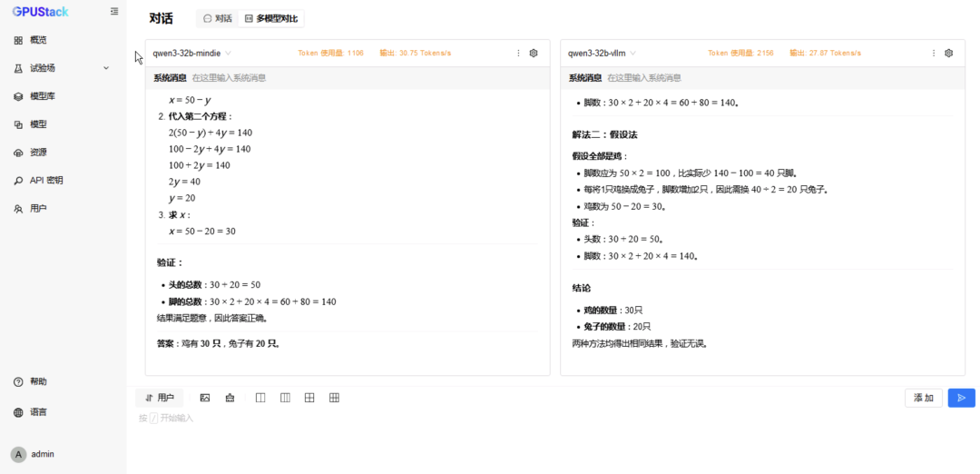
Task: Open the qwen3-32b-vllm model dropdown
Action: point(602,54)
